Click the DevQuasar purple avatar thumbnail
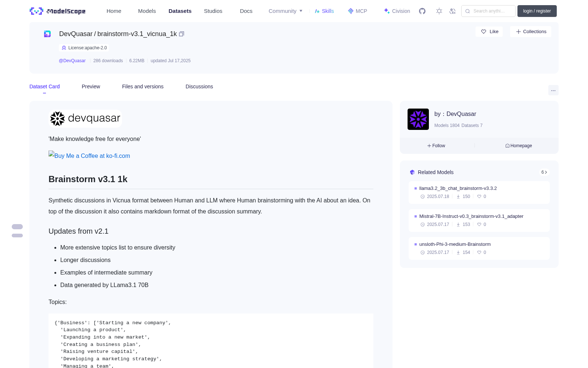Viewport: 588px width, 368px height. click(418, 119)
